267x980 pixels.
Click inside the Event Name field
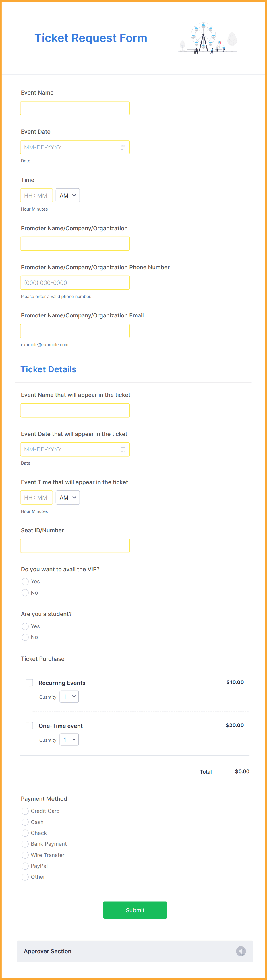[x=75, y=108]
